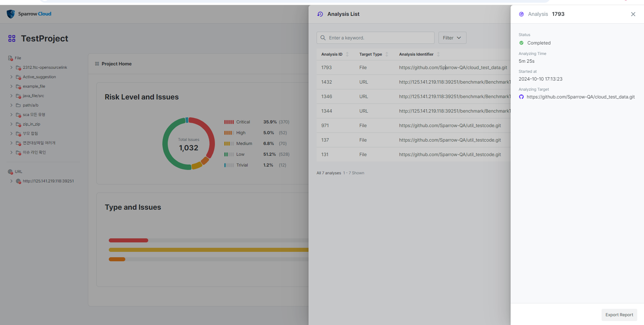Viewport: 644px width, 325px height.
Task: Click the yellow bar in Type and Issues
Action: click(208, 250)
